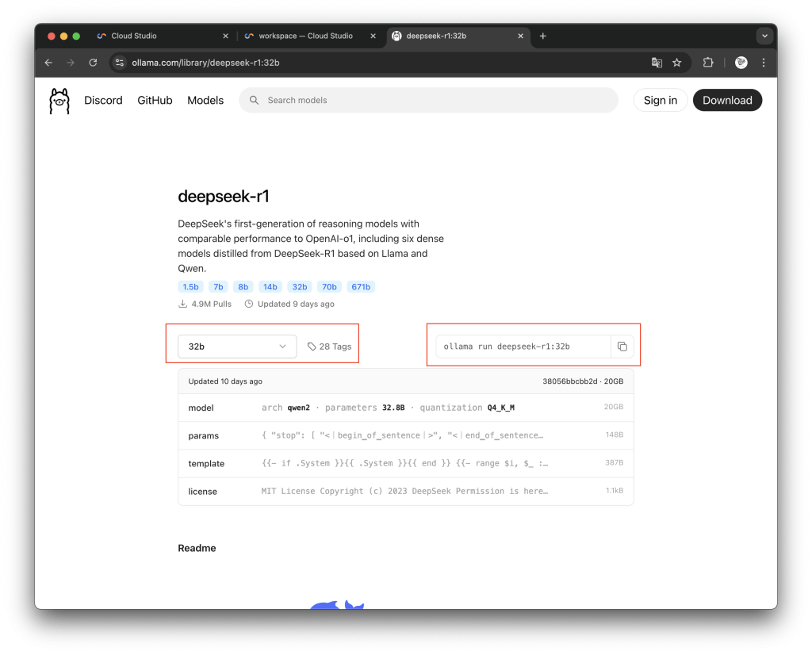Screen dimensions: 812x655
Task: Open the GitHub link
Action: click(155, 101)
